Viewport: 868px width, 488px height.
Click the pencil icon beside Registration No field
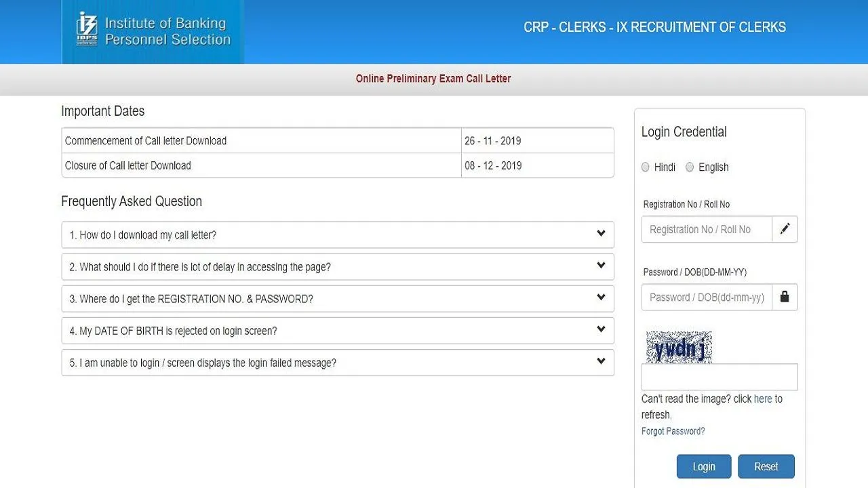point(785,229)
